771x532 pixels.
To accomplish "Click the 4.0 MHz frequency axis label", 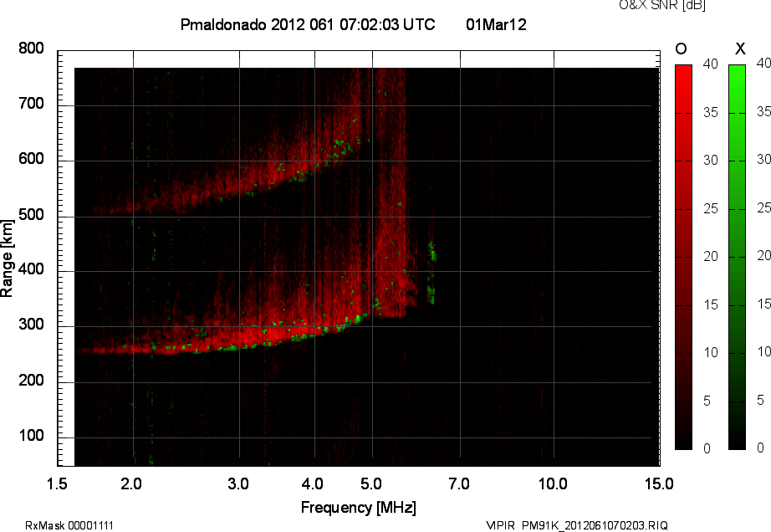I will point(313,483).
